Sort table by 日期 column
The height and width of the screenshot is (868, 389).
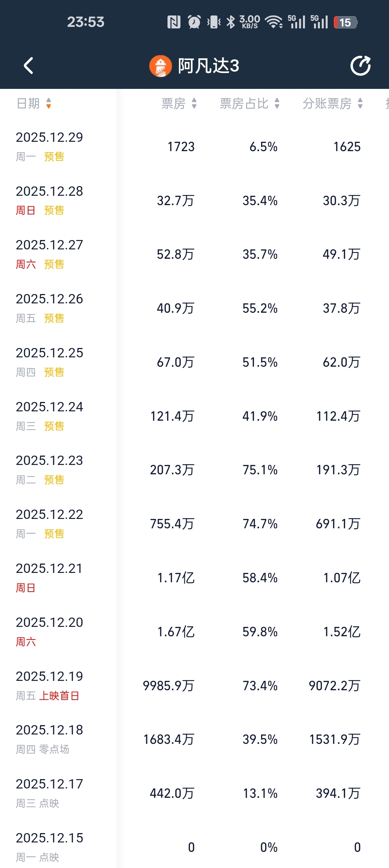(34, 104)
